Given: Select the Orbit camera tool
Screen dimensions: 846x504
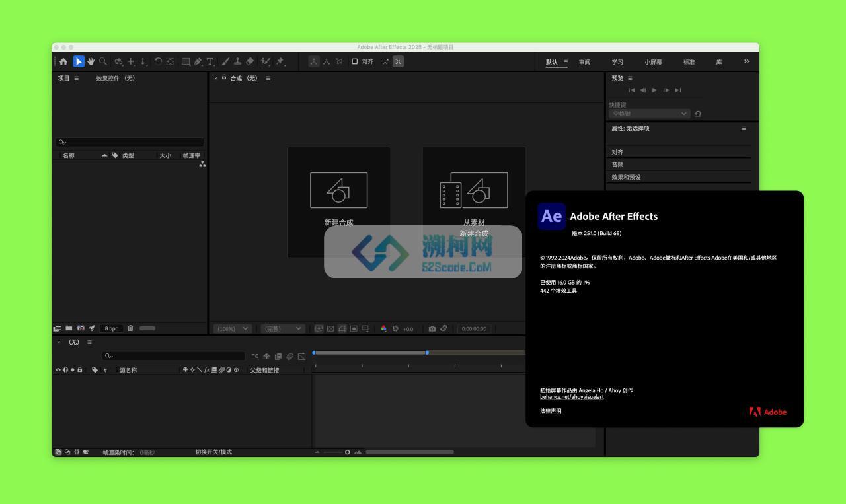Looking at the screenshot, I should tap(119, 61).
